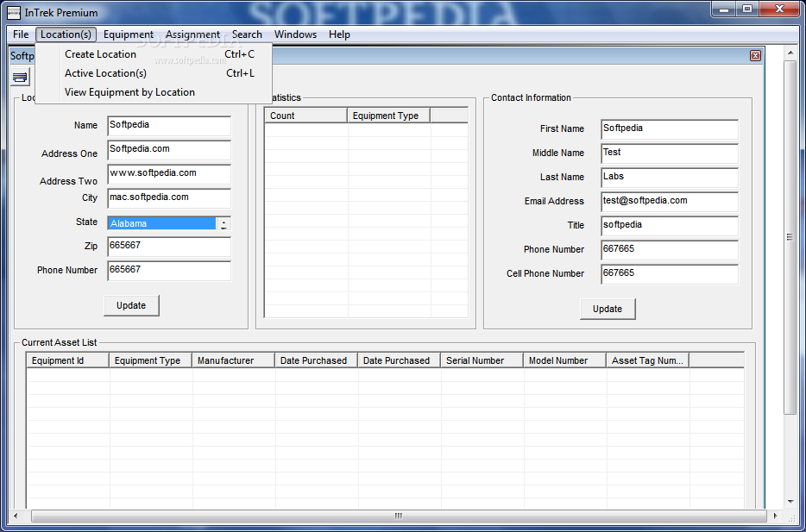Click the Model Number column header
This screenshot has width=806, height=532.
pos(565,360)
